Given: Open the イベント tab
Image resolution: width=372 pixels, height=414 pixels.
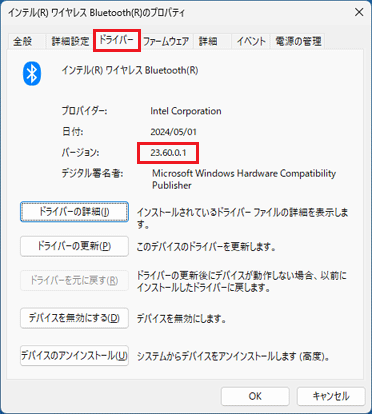Looking at the screenshot, I should (x=251, y=41).
